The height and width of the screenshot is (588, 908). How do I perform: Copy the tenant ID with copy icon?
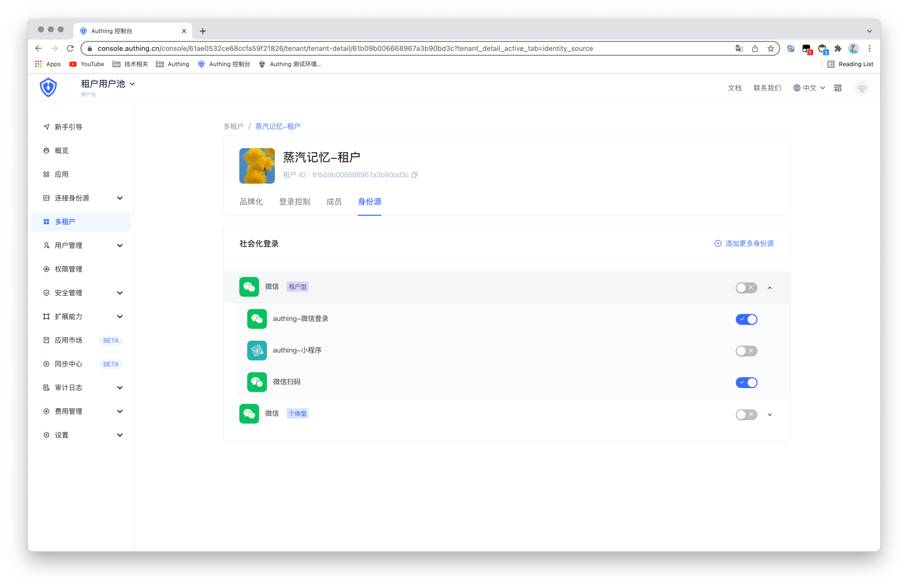tap(415, 175)
